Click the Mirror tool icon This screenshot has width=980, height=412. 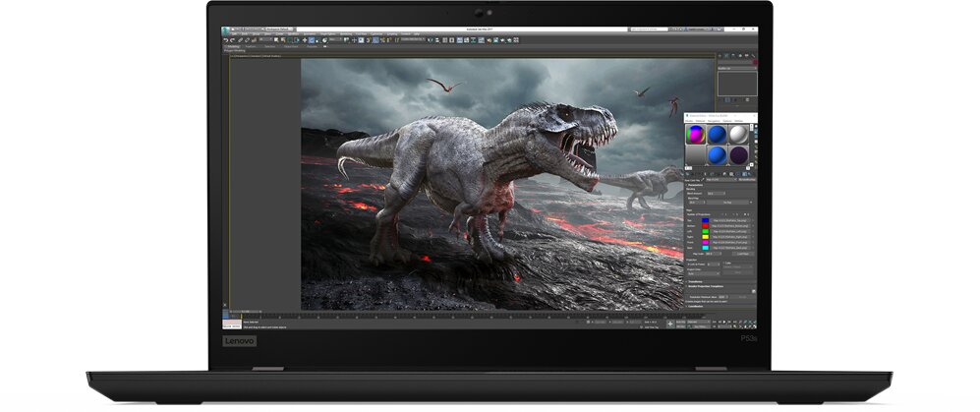coord(430,40)
